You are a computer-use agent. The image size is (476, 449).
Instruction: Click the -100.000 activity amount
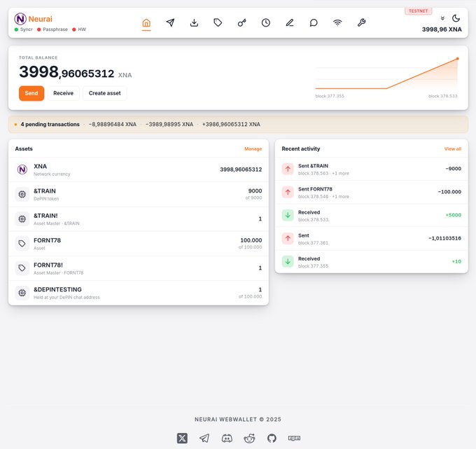tap(449, 192)
